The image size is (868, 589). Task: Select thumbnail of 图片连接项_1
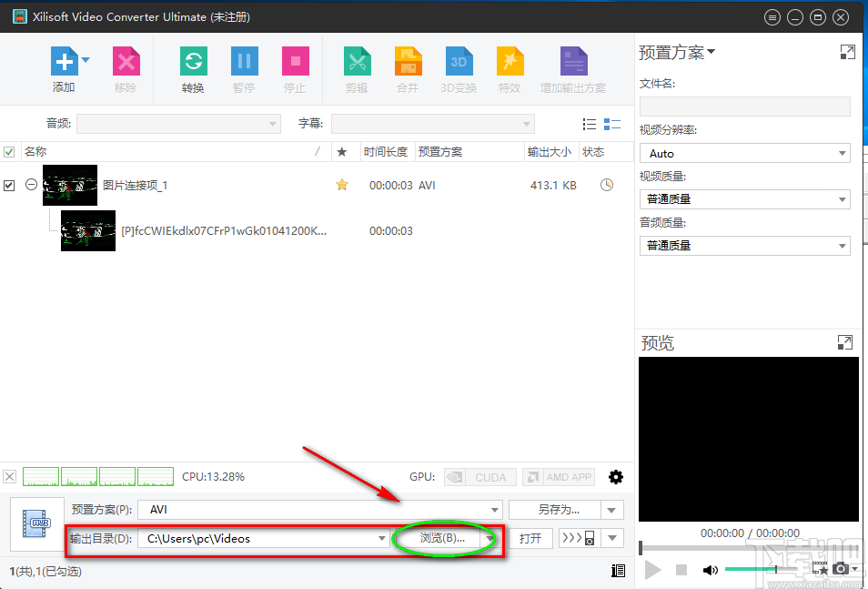click(x=70, y=185)
